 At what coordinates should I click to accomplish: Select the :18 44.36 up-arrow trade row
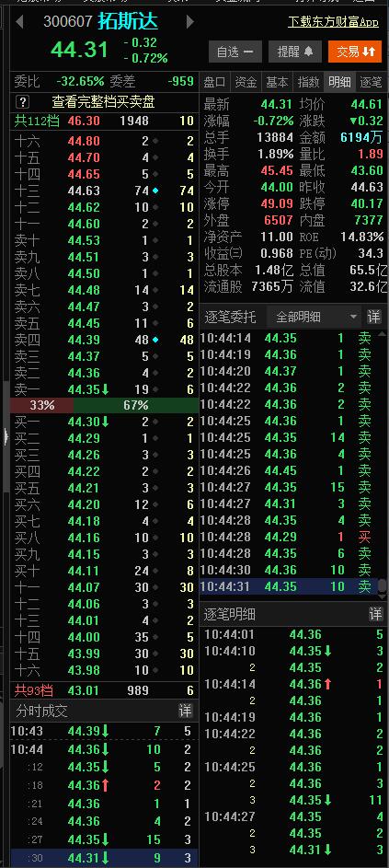click(x=104, y=785)
